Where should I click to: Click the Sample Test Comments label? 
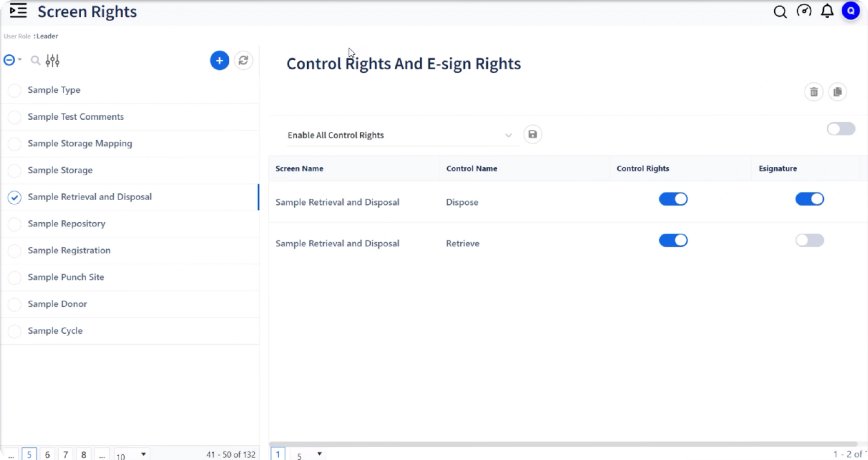76,117
